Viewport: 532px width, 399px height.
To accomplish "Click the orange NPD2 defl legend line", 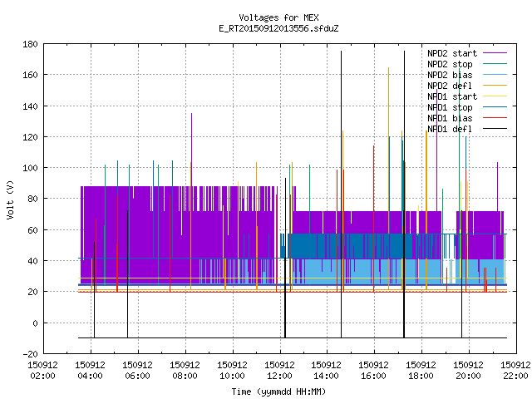I will (495, 86).
